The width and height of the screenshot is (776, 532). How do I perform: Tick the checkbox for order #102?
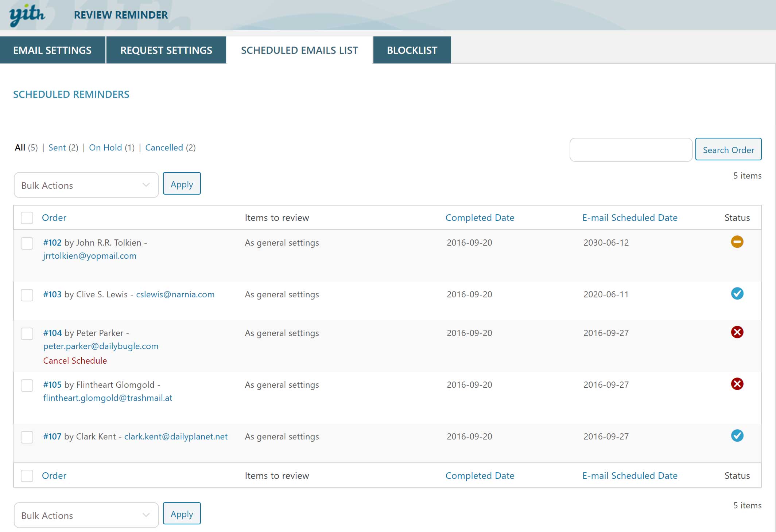coord(27,243)
